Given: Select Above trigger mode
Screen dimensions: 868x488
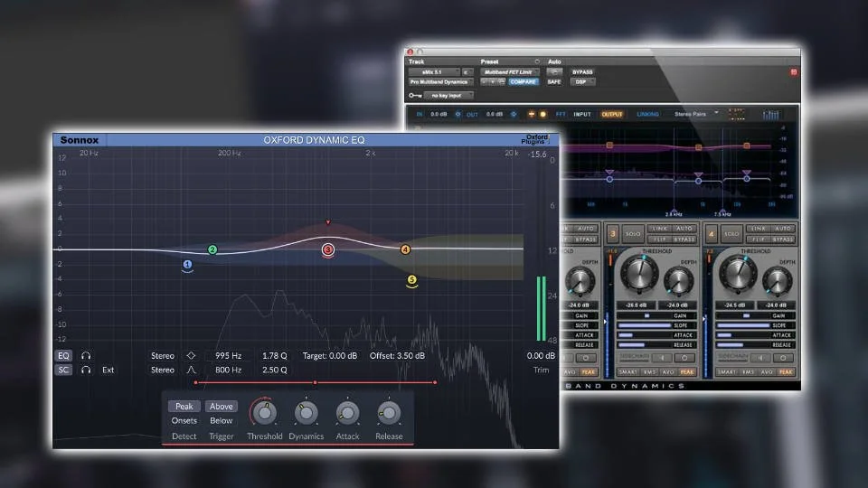Looking at the screenshot, I should point(221,406).
